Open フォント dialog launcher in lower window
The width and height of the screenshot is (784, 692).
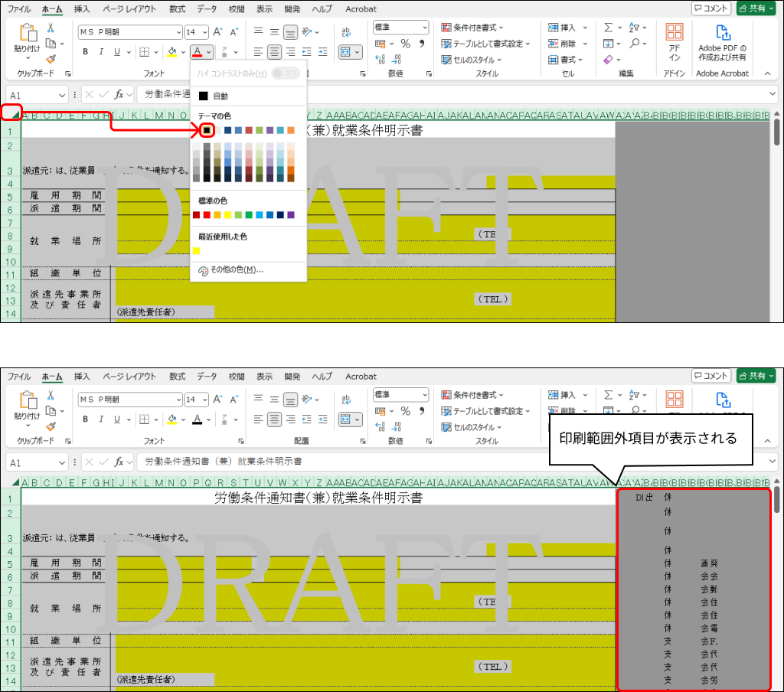coord(241,441)
